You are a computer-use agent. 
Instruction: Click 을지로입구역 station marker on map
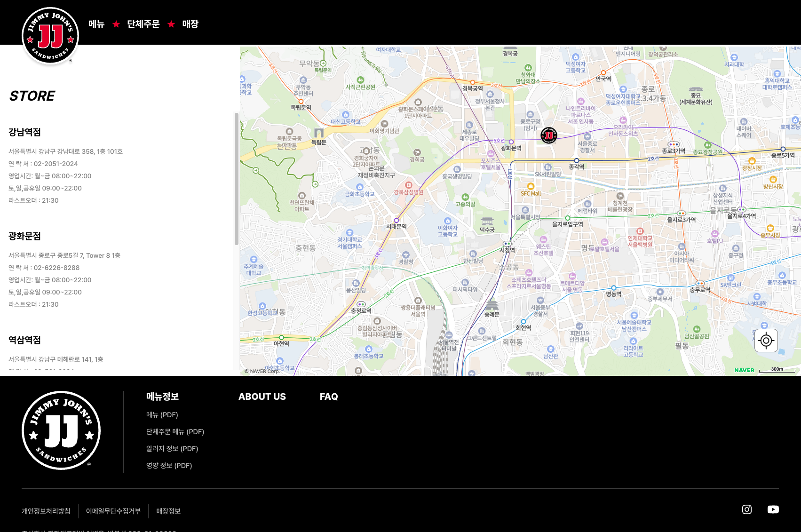pyautogui.click(x=568, y=218)
